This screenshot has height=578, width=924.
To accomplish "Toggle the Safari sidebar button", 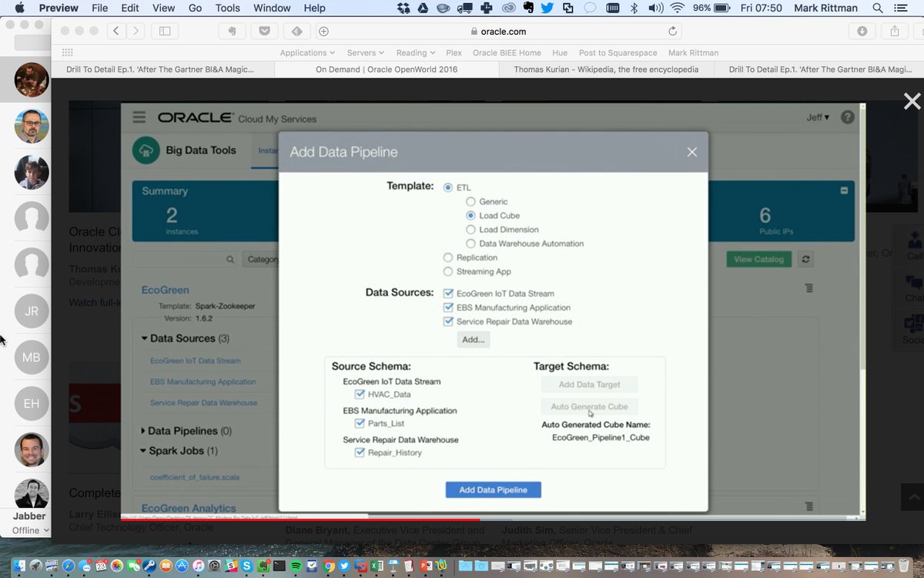I will (164, 31).
